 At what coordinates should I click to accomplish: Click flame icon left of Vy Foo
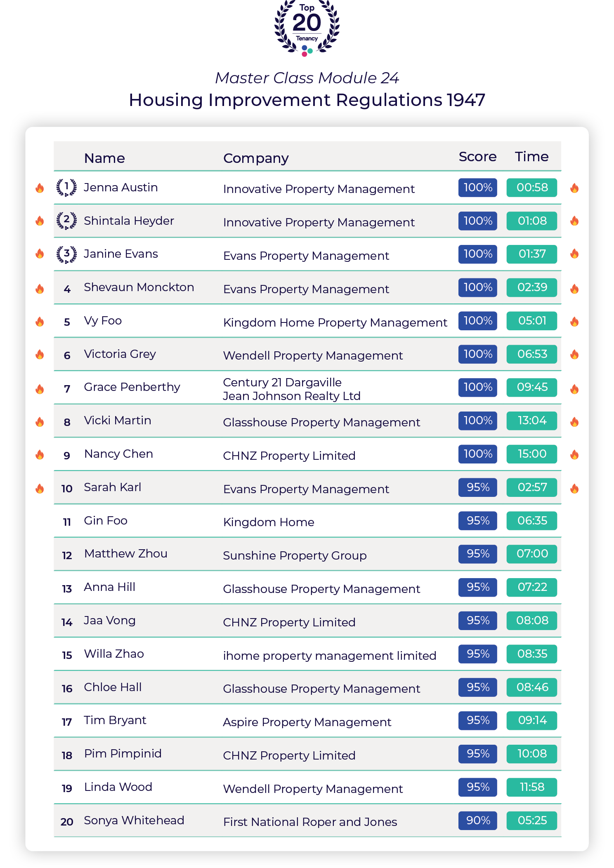point(40,322)
